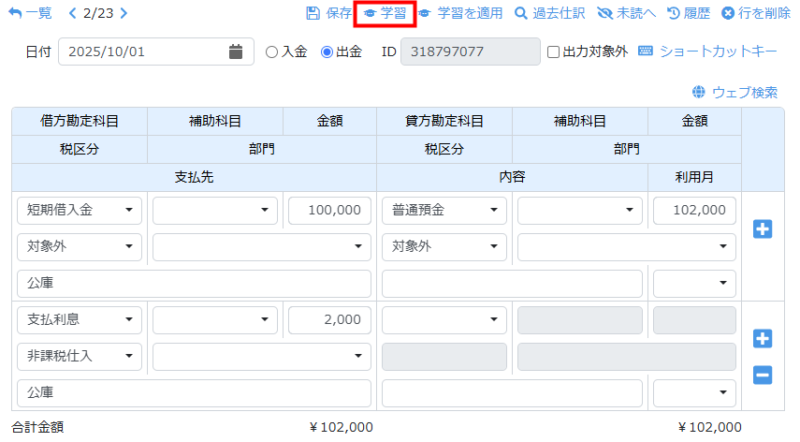800x442 pixels.
Task: Go back to 一覧 list
Action: 30,14
